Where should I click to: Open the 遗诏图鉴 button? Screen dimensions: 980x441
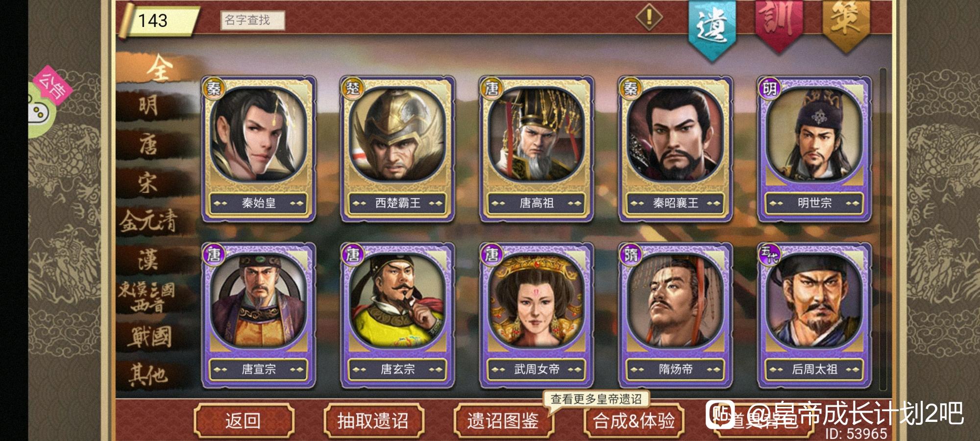(x=503, y=421)
